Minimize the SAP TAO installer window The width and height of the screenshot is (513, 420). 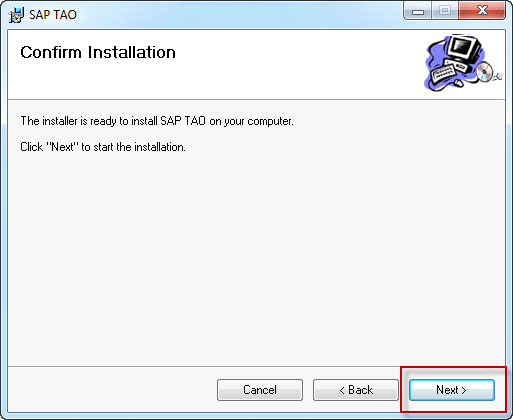tap(418, 11)
